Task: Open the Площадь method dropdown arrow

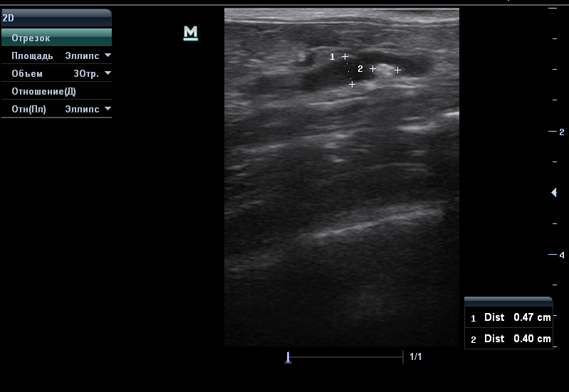Action: [108, 55]
